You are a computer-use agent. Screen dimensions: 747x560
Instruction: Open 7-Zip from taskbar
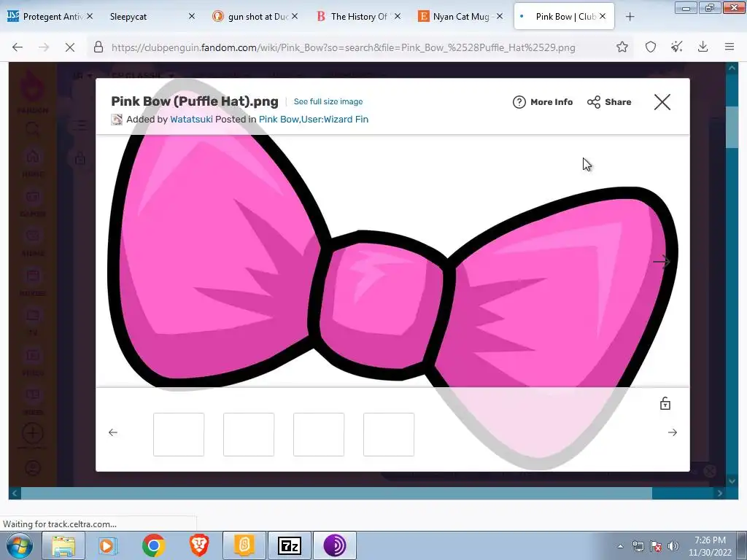[x=289, y=545]
